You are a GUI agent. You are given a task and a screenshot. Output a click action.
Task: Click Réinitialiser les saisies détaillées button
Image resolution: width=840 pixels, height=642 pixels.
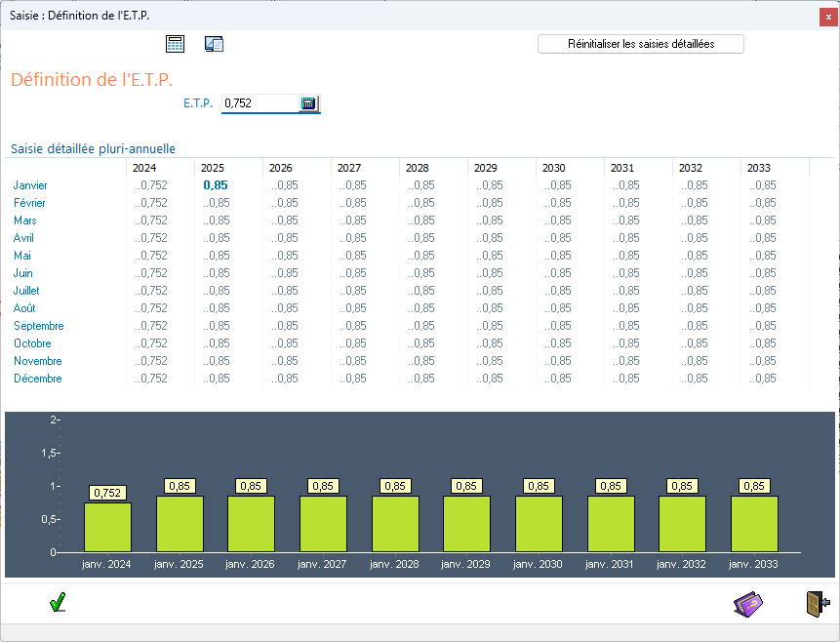tap(641, 44)
